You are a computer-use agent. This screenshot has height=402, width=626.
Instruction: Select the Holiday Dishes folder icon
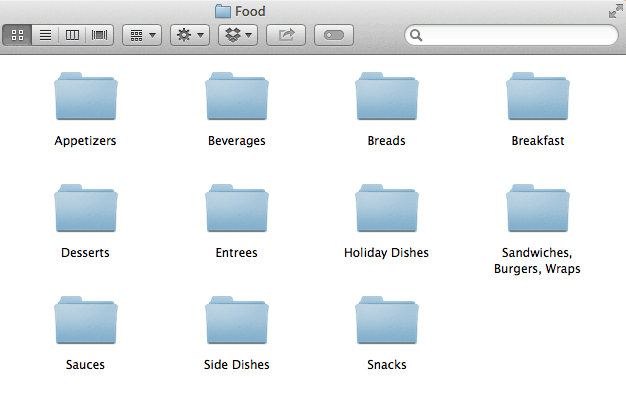tap(387, 208)
